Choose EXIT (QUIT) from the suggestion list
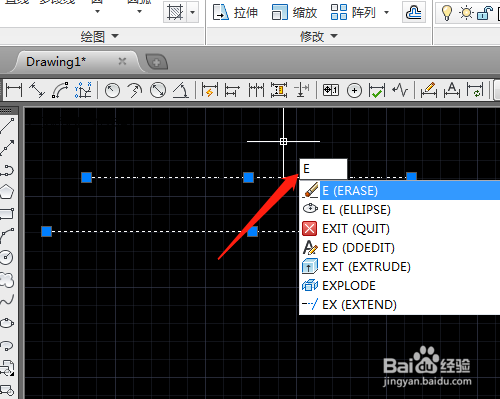 click(400, 229)
